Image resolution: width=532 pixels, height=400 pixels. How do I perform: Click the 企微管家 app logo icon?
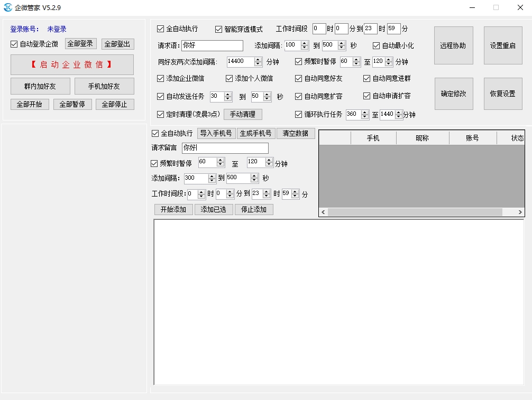click(x=7, y=7)
